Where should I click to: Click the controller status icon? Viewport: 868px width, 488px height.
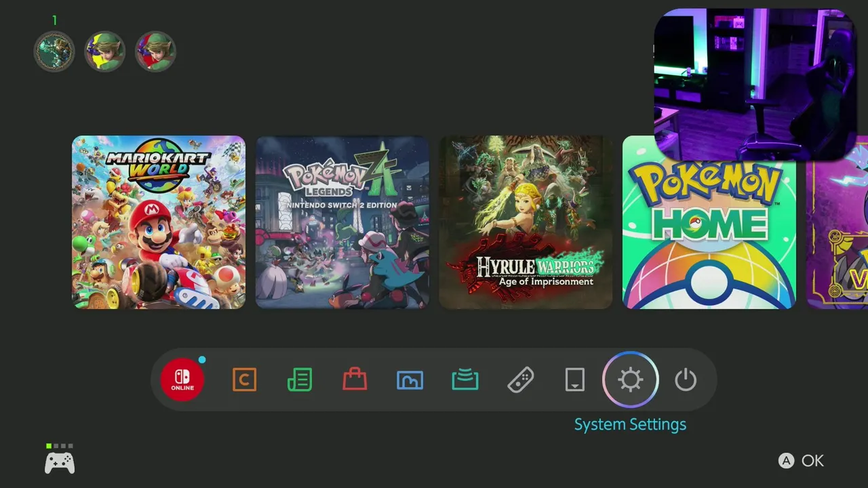[x=60, y=460]
